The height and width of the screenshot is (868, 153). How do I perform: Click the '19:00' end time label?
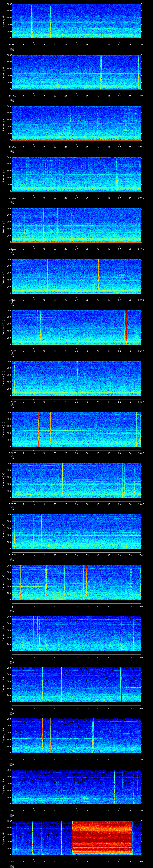(141, 147)
